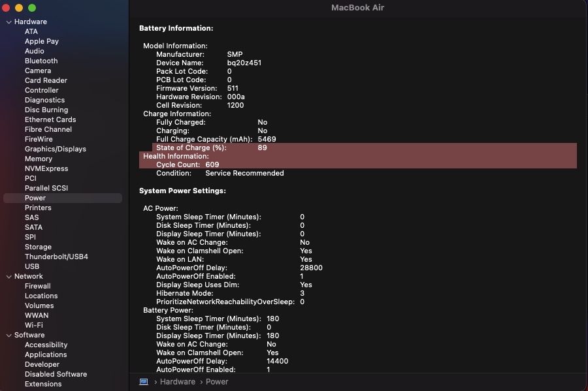Open the Memory hardware entry

point(39,159)
